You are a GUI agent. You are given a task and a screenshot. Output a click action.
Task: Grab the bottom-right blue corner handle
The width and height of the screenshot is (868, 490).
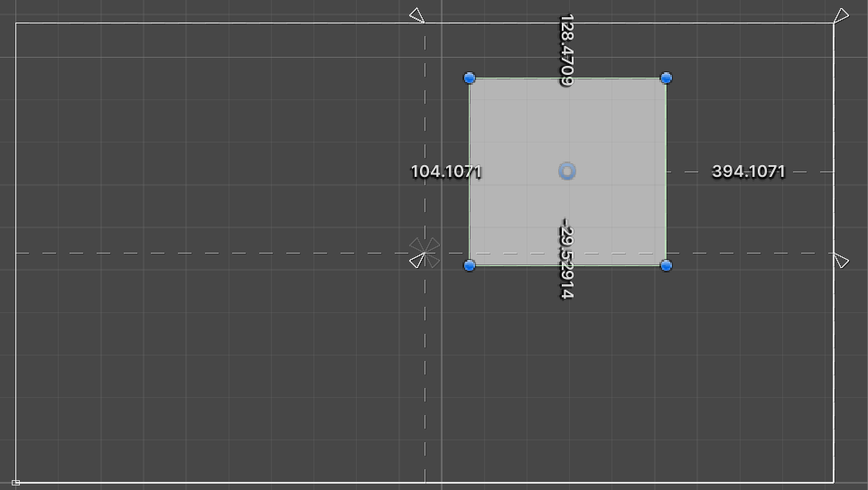pos(667,265)
